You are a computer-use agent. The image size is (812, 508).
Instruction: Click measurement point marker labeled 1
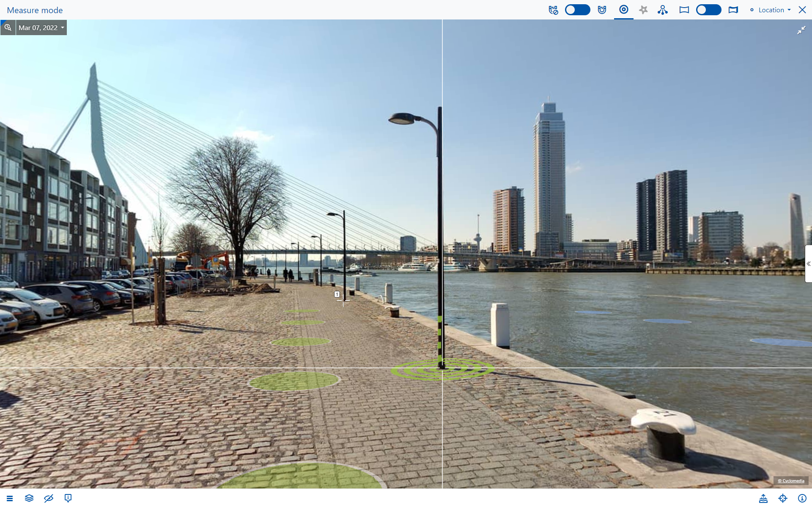pos(337,294)
